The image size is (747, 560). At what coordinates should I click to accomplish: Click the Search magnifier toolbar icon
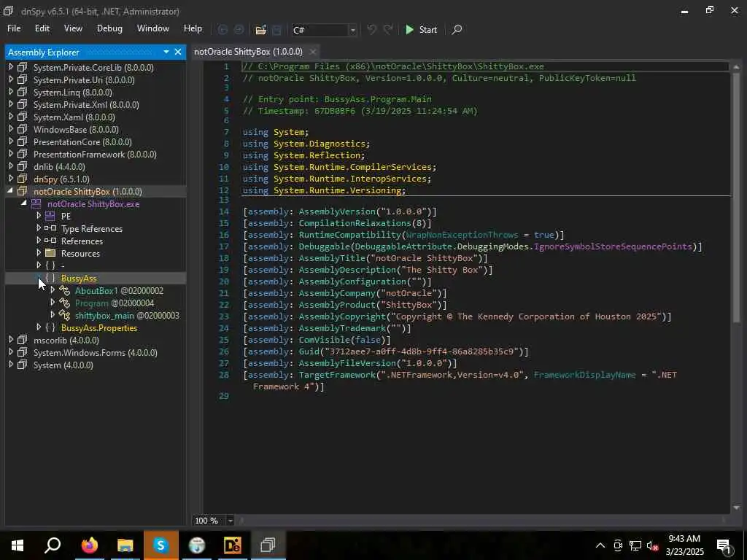click(457, 29)
